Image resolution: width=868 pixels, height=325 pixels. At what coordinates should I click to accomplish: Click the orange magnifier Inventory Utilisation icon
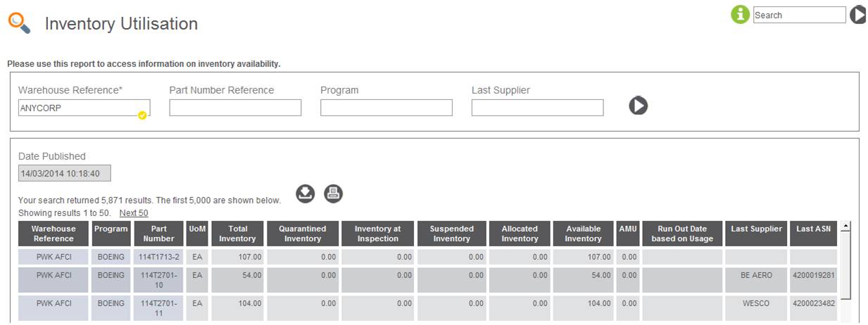pyautogui.click(x=19, y=23)
